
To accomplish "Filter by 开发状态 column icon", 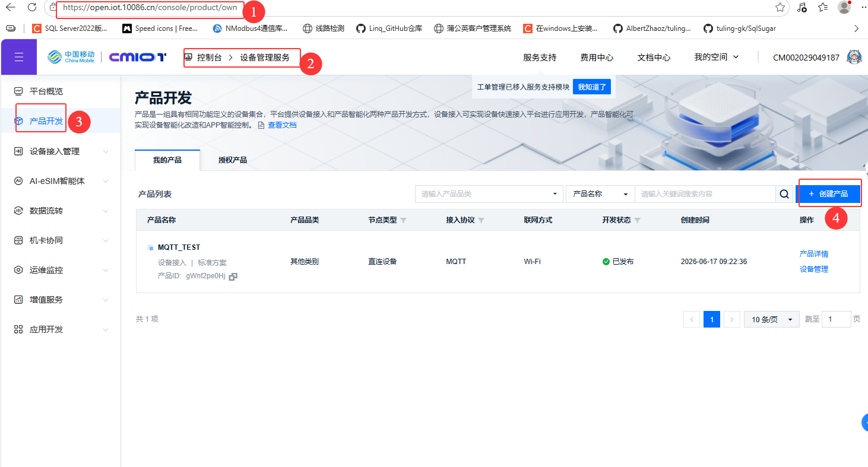I will [x=637, y=220].
